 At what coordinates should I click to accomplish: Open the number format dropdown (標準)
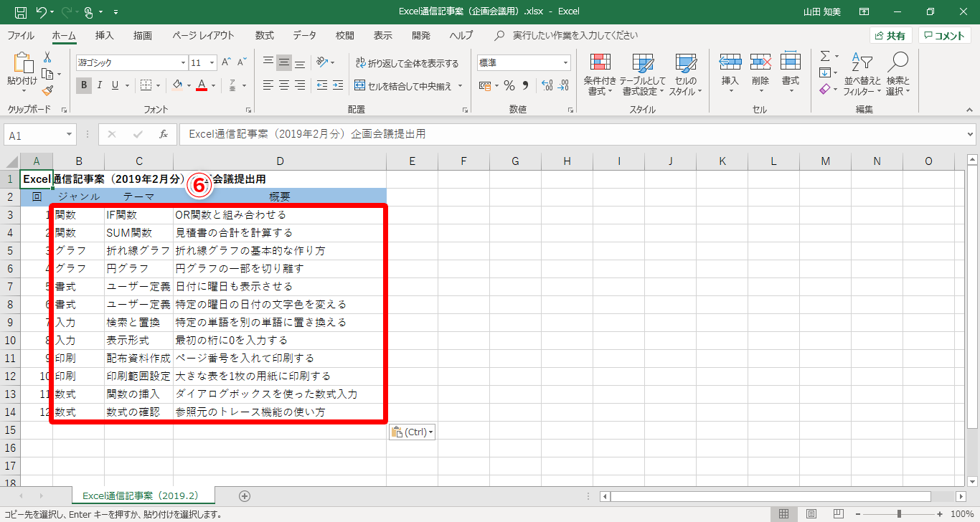click(565, 62)
